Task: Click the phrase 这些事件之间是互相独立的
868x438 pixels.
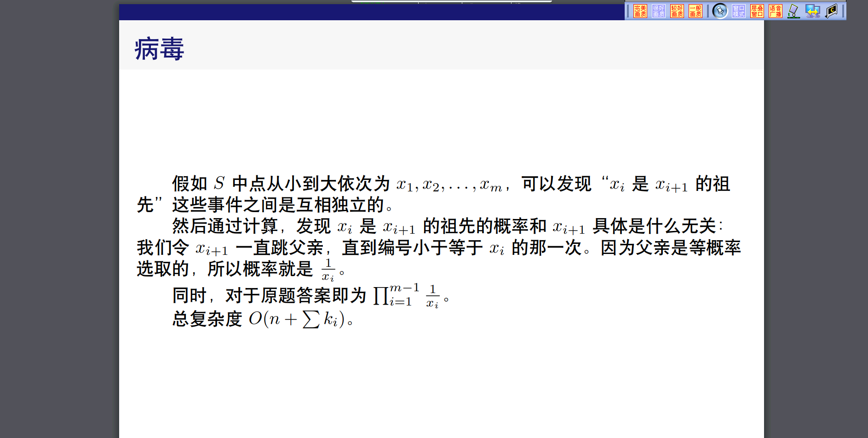Action: (278, 205)
